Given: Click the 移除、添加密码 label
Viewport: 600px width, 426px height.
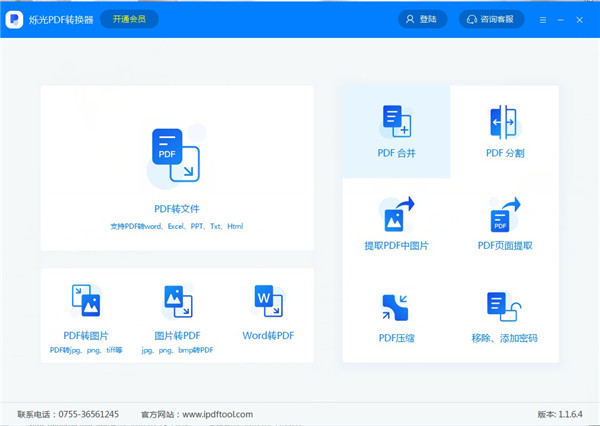Looking at the screenshot, I should point(505,338).
